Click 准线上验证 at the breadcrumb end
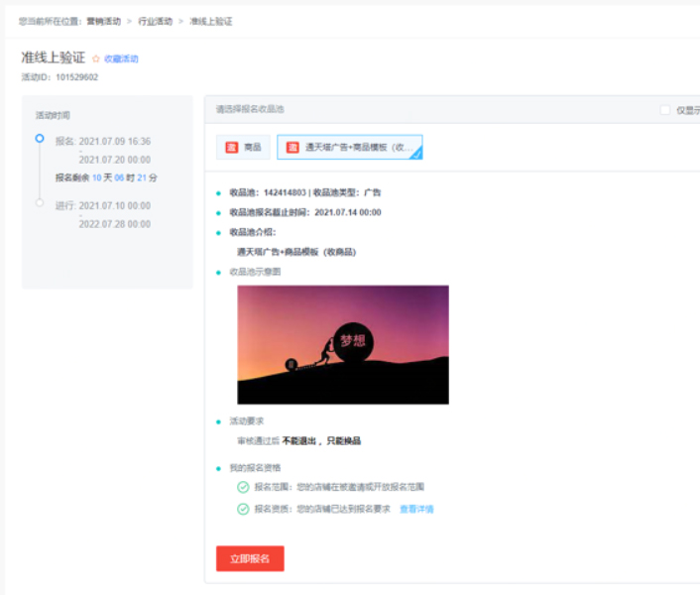The width and height of the screenshot is (700, 595). pos(211,21)
